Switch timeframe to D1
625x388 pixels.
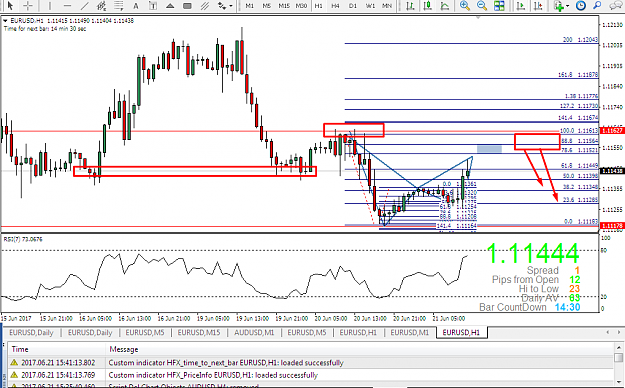(x=353, y=6)
